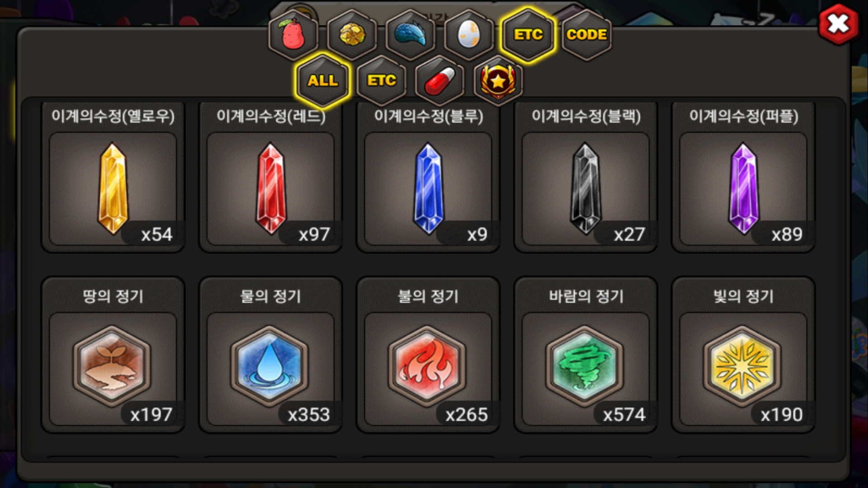Select the fire essence item x265
868x488 pixels.
tap(428, 355)
